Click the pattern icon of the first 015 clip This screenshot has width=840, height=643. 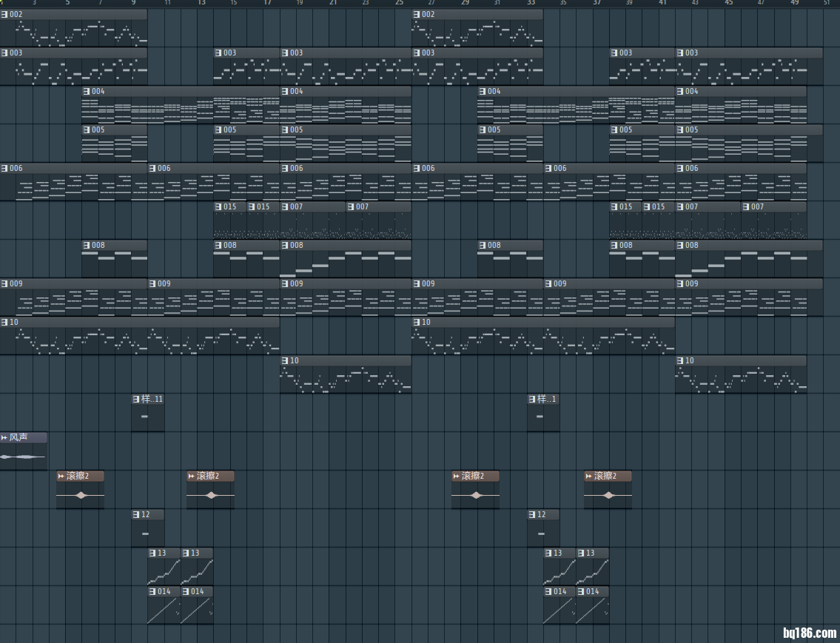(218, 206)
